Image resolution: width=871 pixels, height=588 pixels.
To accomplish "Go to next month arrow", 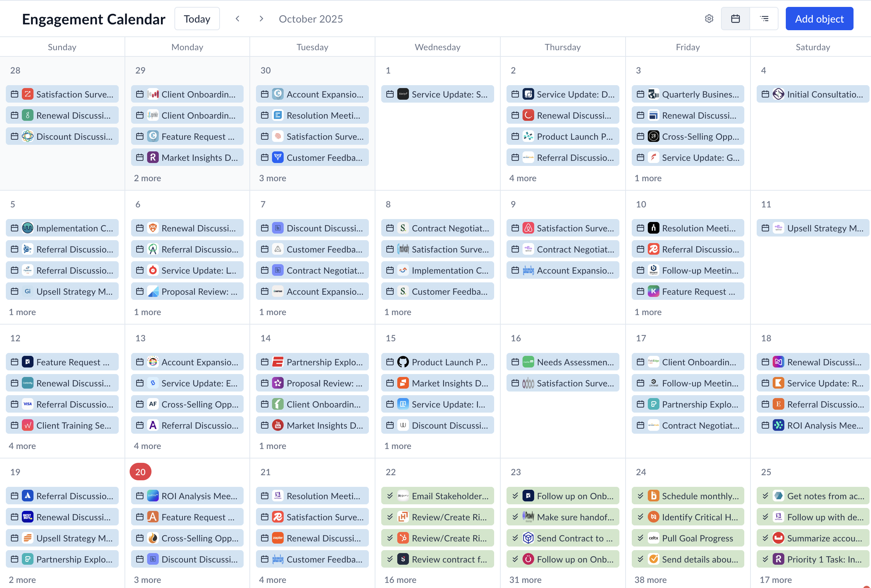I will click(x=261, y=19).
